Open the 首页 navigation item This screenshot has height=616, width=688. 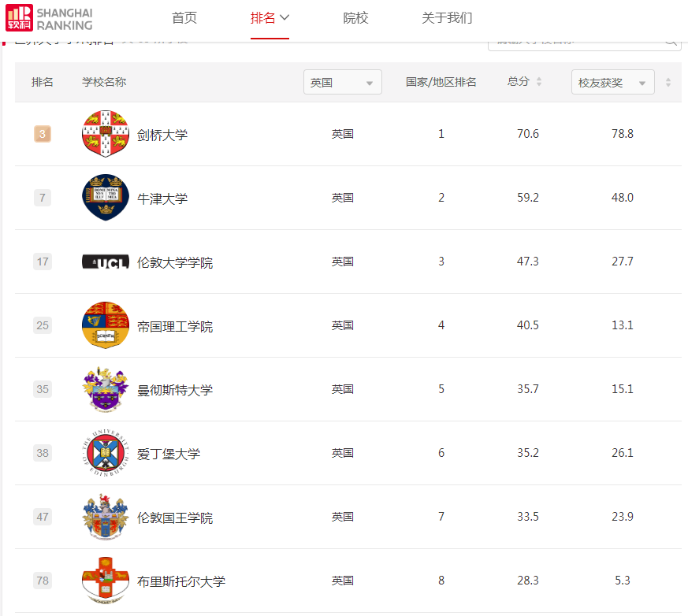184,18
